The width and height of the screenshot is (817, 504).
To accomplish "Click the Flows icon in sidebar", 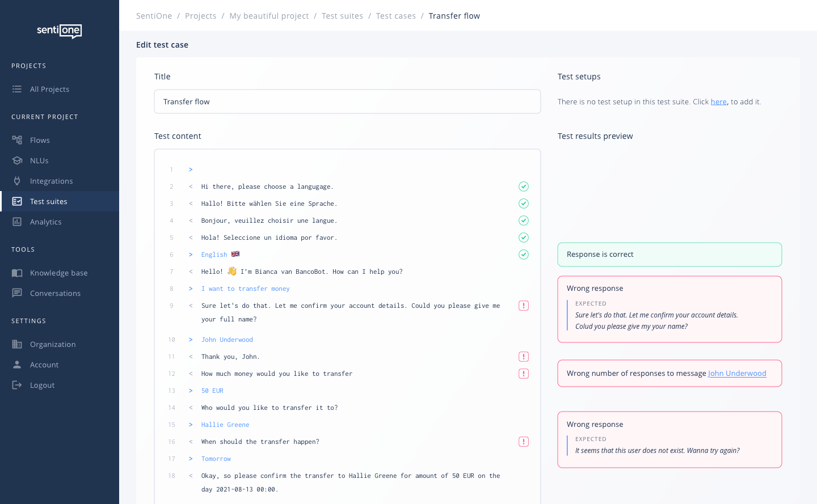I will coord(17,140).
